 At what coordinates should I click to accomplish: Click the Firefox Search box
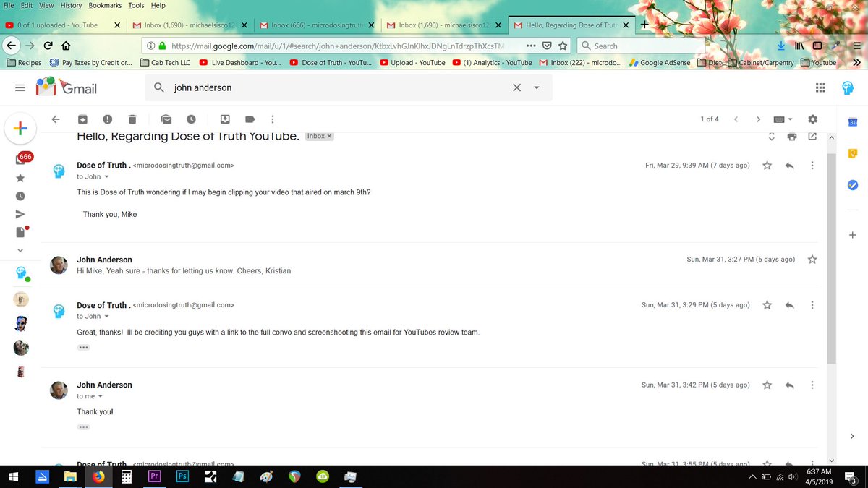(x=640, y=46)
